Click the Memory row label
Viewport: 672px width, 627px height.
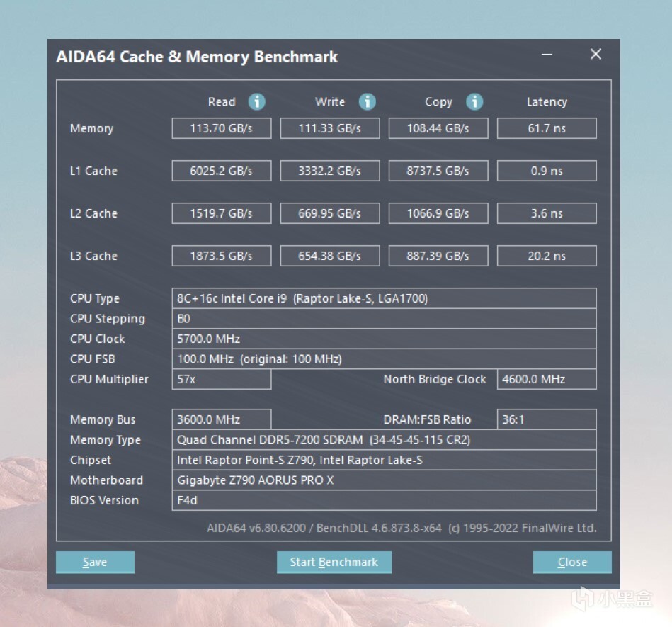92,129
